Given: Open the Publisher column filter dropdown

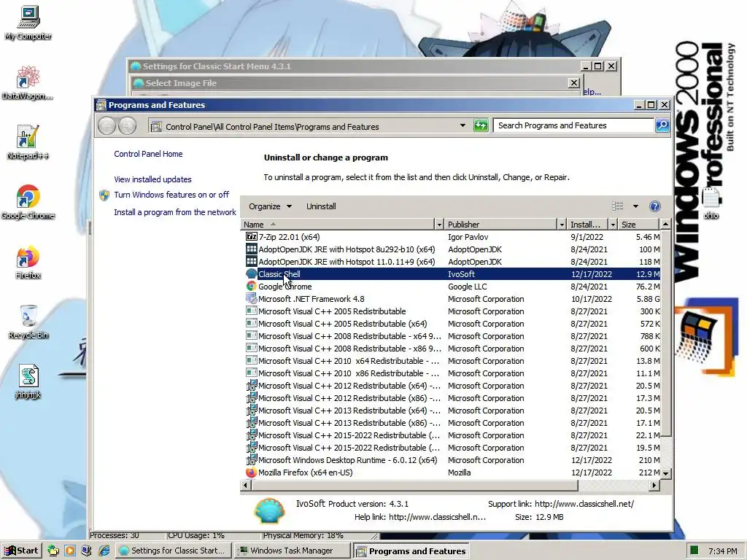Looking at the screenshot, I should [562, 225].
